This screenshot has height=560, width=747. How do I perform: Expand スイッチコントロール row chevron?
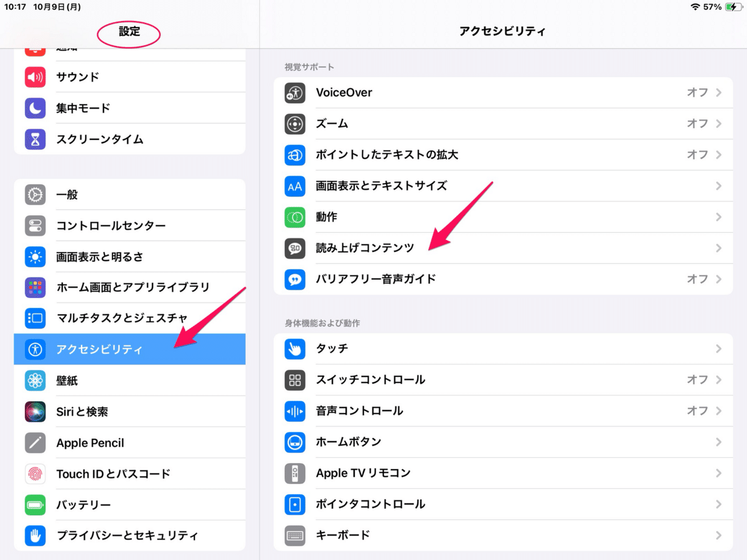[x=719, y=380]
